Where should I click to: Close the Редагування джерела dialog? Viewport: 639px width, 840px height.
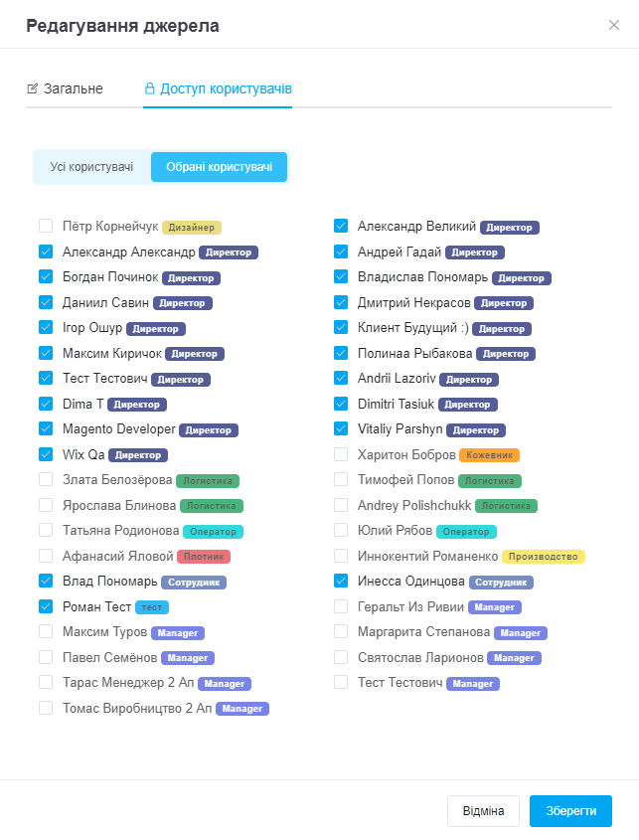pos(614,25)
